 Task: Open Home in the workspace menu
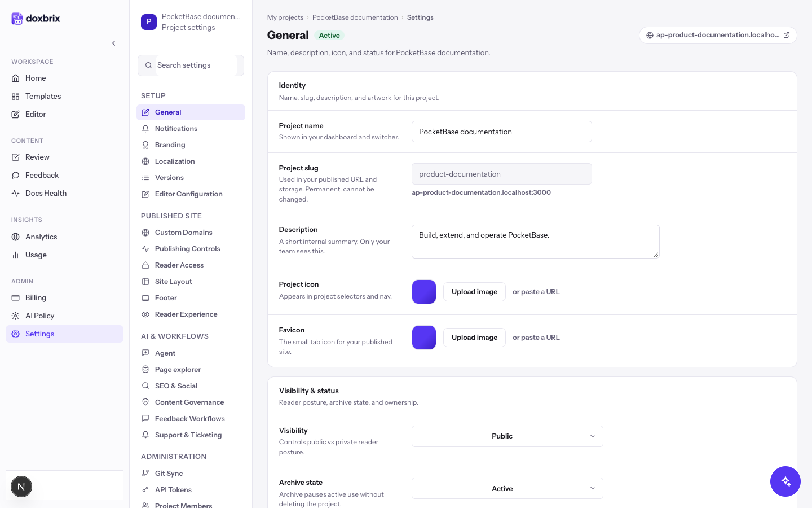point(64,78)
